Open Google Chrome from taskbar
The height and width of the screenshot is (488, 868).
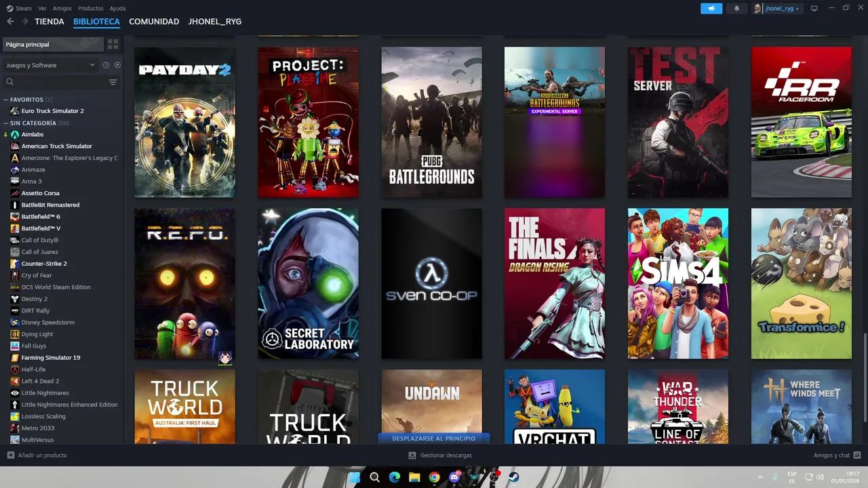[434, 477]
